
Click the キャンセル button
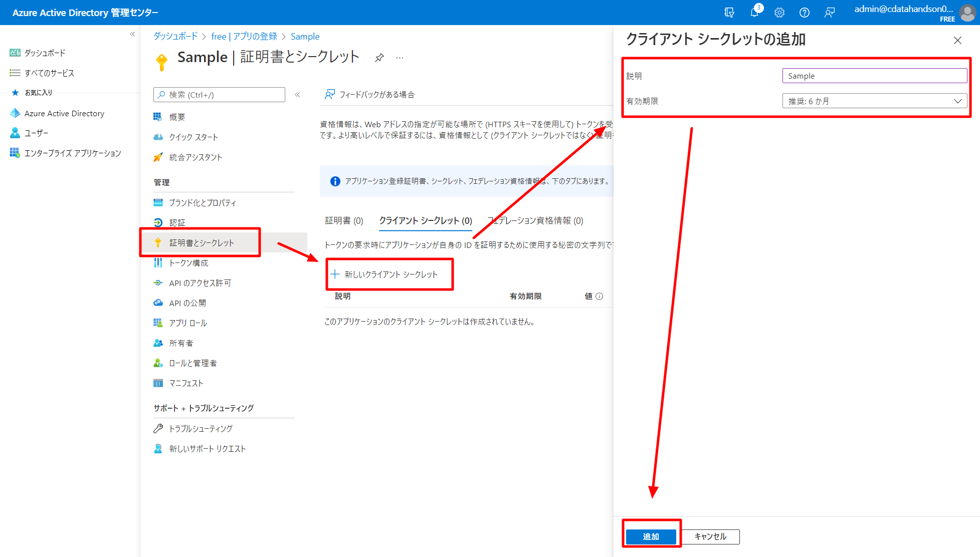tap(710, 536)
